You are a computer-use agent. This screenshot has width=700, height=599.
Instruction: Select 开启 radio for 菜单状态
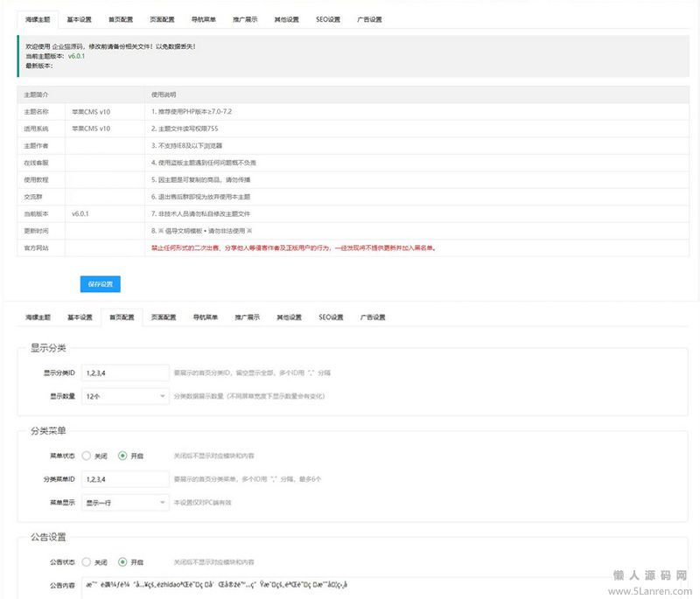pos(122,456)
